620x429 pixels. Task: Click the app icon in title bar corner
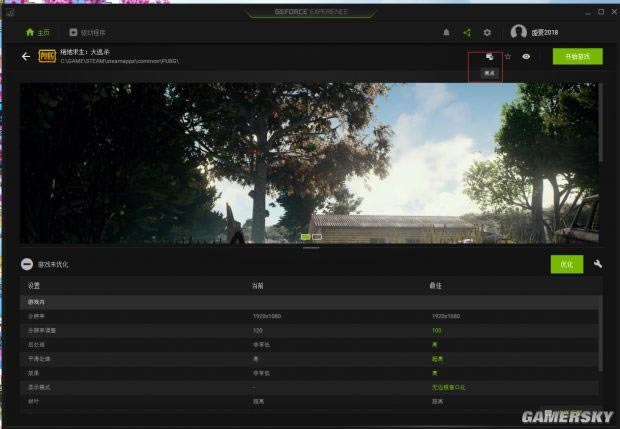(x=10, y=12)
